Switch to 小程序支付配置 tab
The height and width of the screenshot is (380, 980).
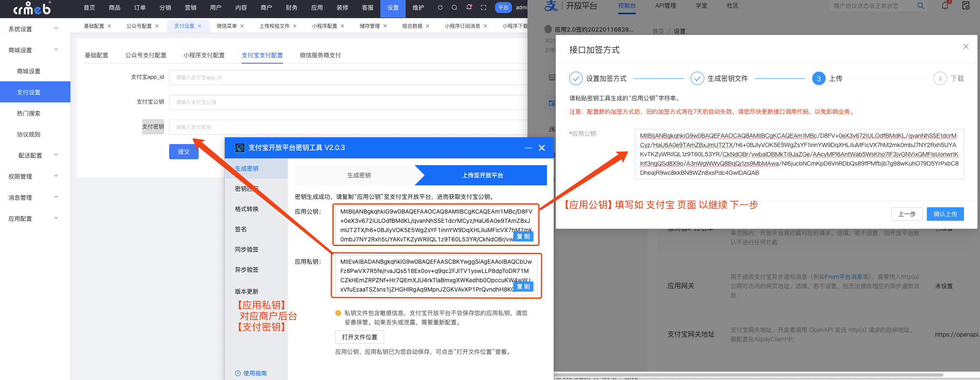click(204, 55)
